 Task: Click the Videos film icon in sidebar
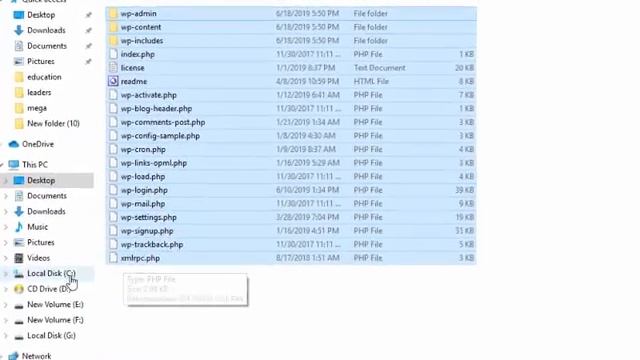pos(19,258)
